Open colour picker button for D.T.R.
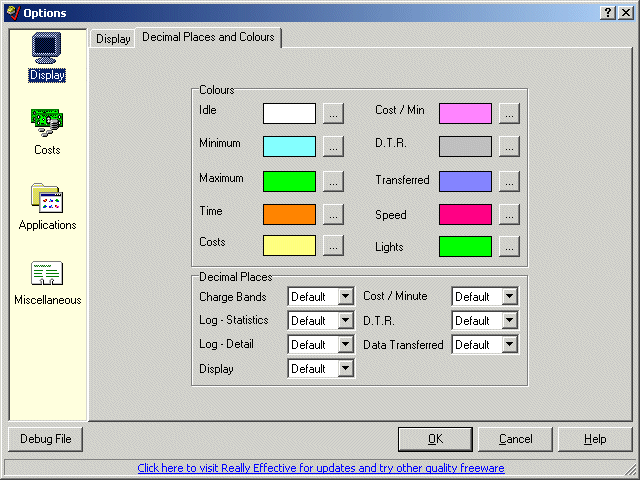 point(509,147)
